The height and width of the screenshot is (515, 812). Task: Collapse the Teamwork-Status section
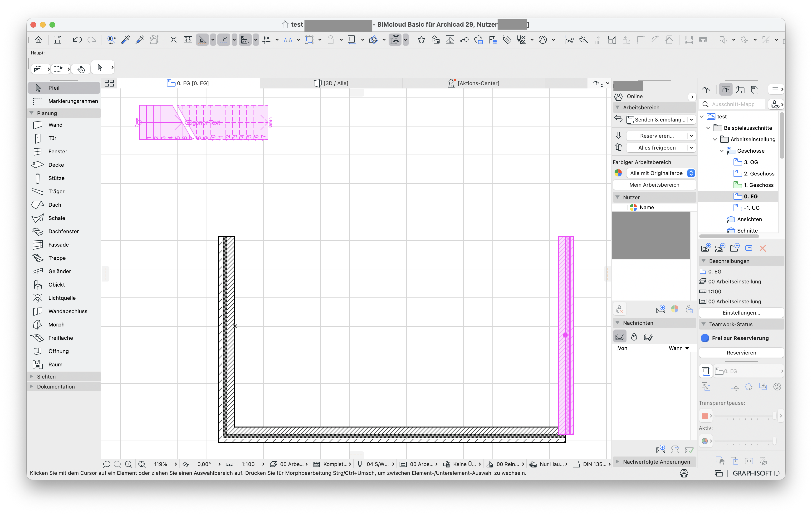pyautogui.click(x=703, y=324)
